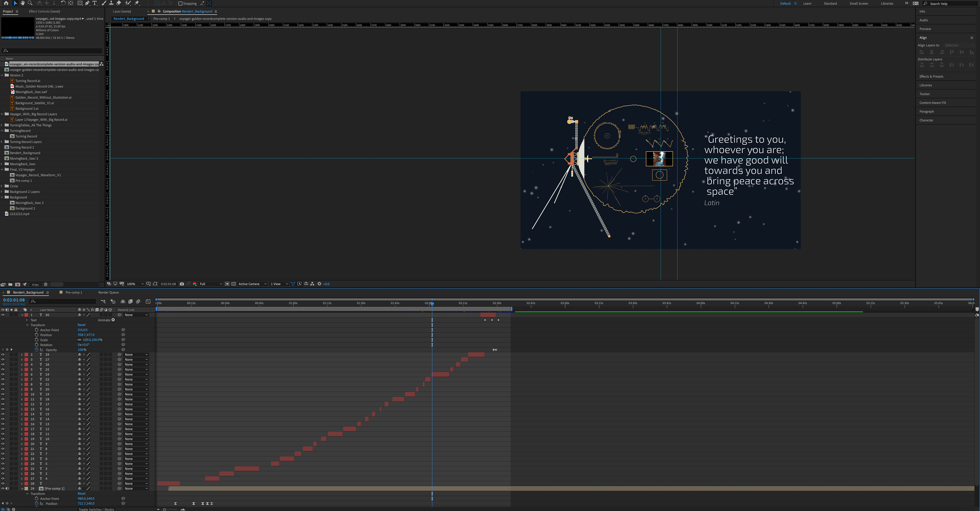Toggle the Frame Blending timeline button
Screen dimensions: 980x511
click(x=130, y=302)
